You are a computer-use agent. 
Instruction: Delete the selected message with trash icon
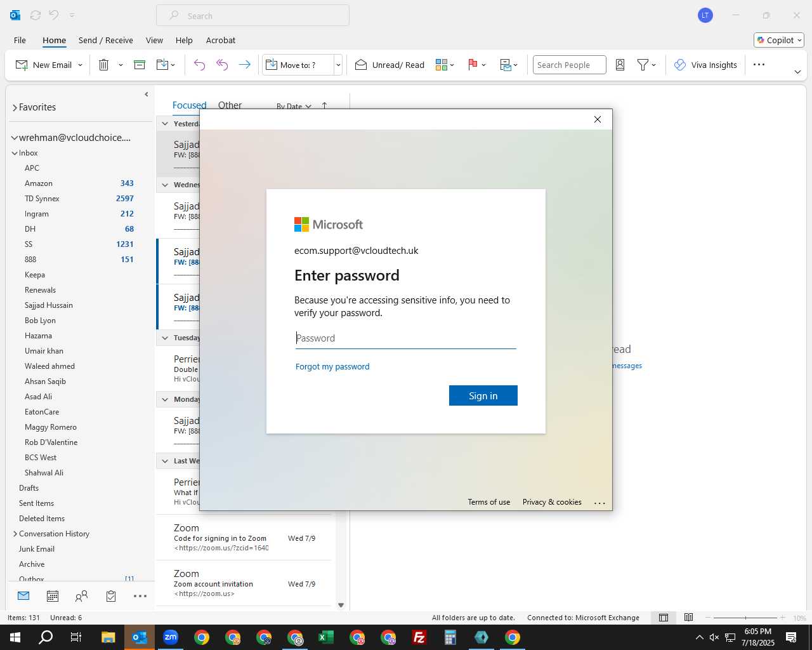[103, 65]
